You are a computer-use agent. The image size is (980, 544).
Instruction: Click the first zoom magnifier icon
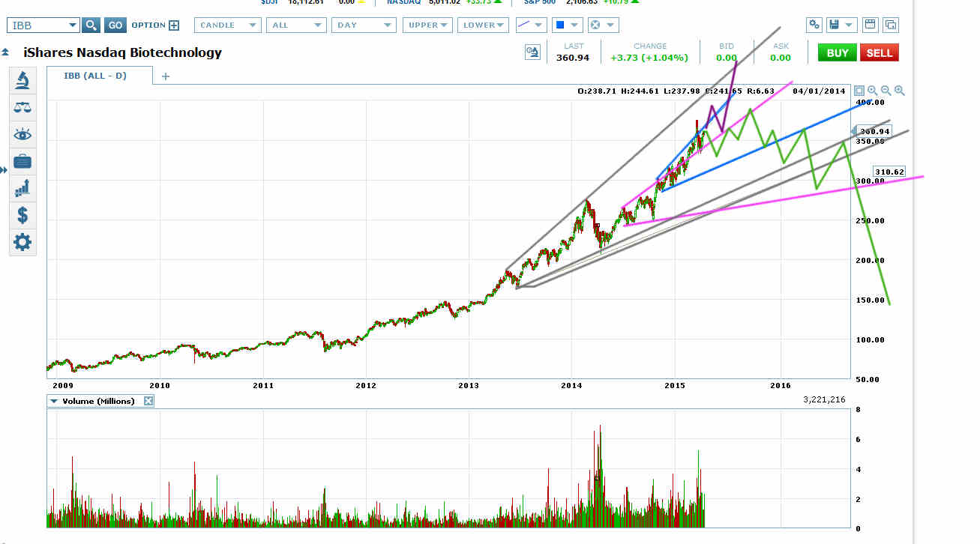[873, 91]
